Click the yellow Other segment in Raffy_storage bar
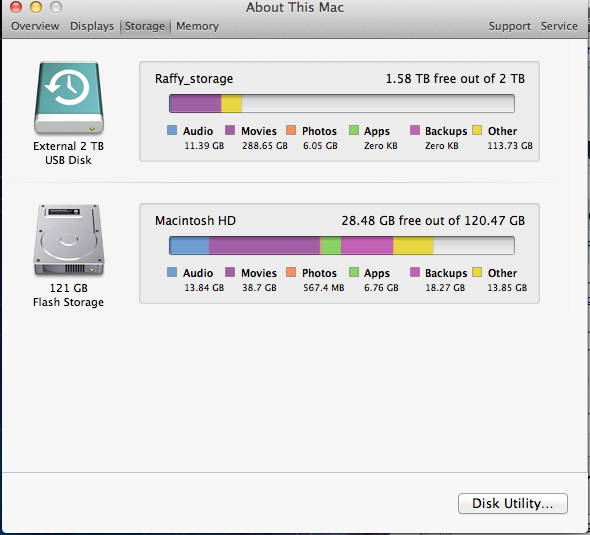The height and width of the screenshot is (535, 590). coord(231,103)
